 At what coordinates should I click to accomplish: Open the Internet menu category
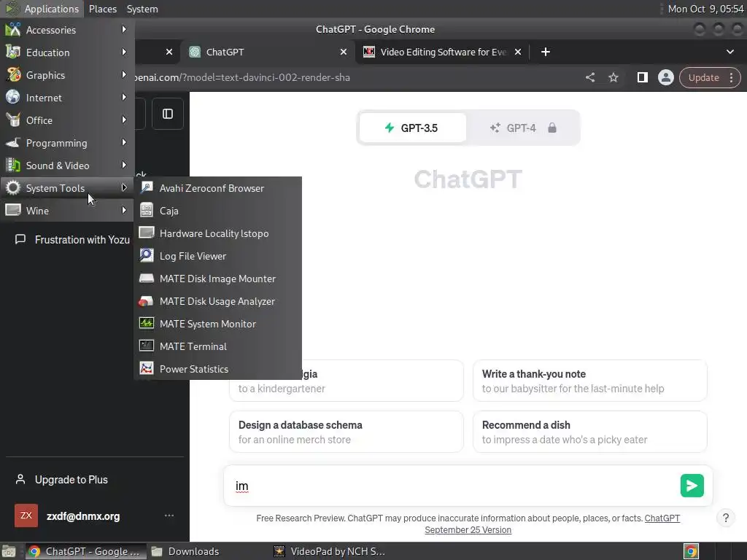[x=67, y=98]
